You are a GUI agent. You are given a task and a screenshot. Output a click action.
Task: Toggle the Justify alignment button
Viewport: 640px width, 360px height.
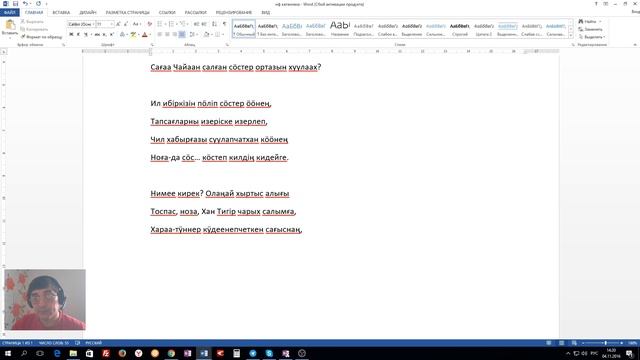tap(182, 35)
